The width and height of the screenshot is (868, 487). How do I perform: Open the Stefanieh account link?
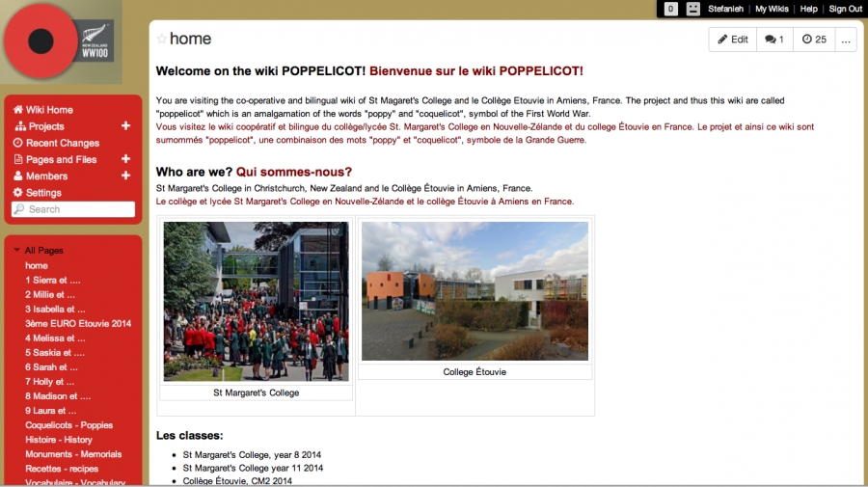[x=725, y=9]
